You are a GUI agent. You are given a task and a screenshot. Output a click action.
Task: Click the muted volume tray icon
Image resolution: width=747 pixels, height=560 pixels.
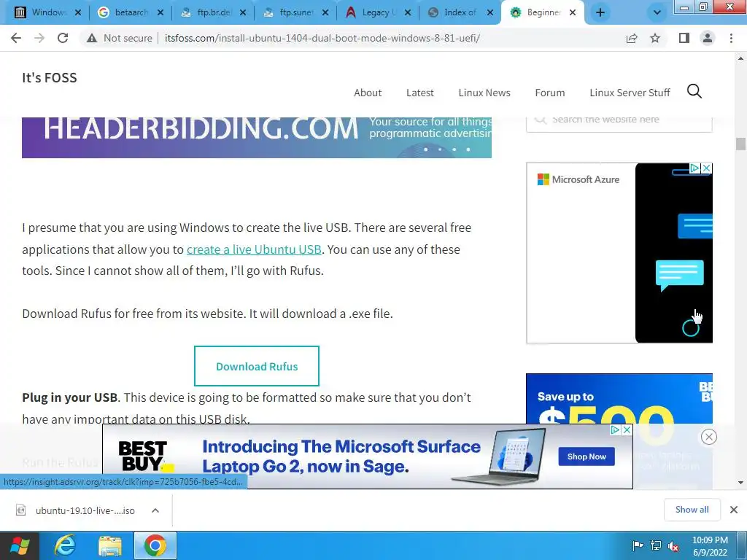673,546
